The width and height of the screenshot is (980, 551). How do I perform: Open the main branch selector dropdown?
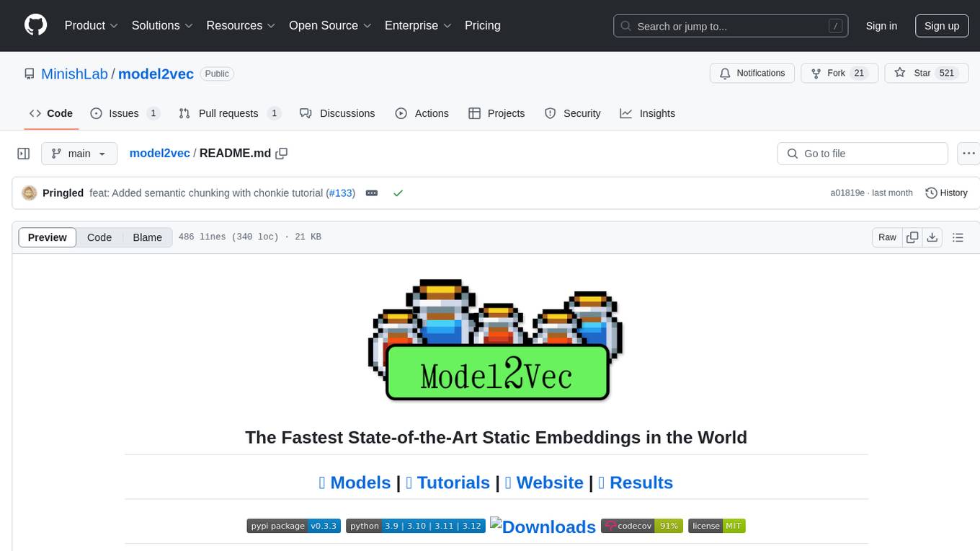[x=79, y=154]
